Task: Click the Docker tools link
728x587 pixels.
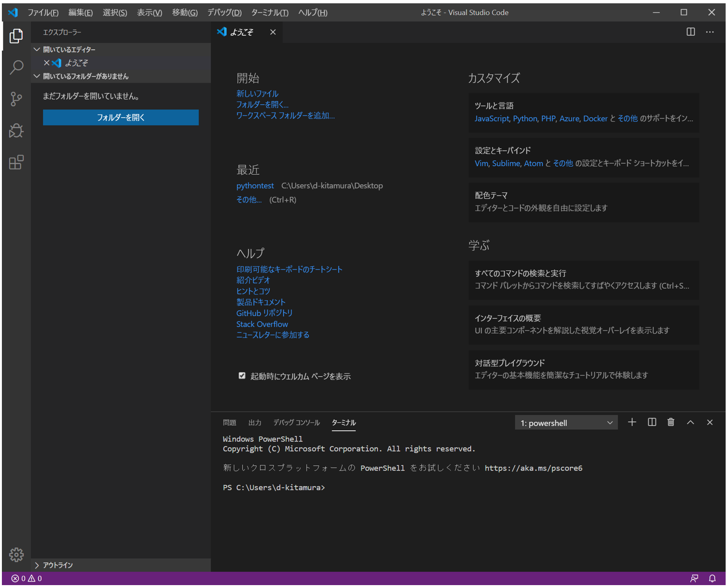Action: point(595,118)
